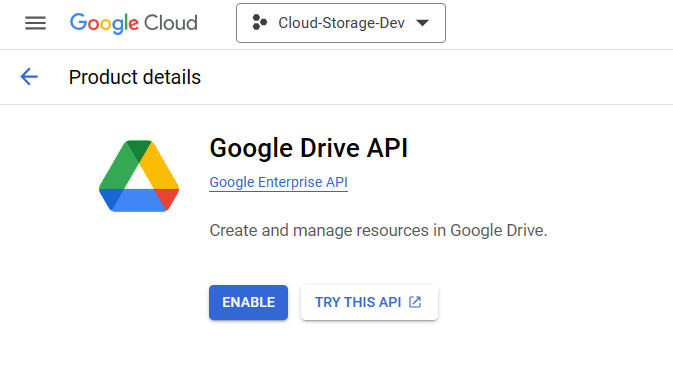Screen dimensions: 673x371
Task: Enable the Google Drive API
Action: [x=249, y=302]
